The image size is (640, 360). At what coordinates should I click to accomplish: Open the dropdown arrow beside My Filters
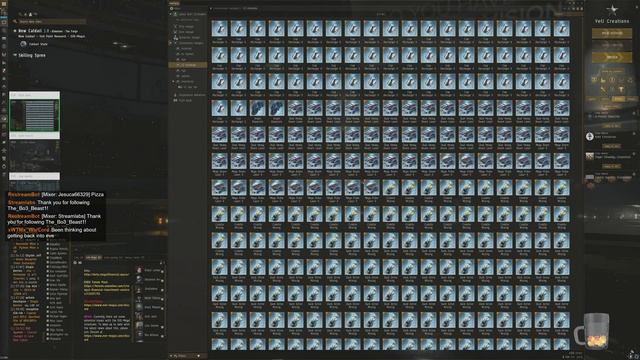click(199, 356)
